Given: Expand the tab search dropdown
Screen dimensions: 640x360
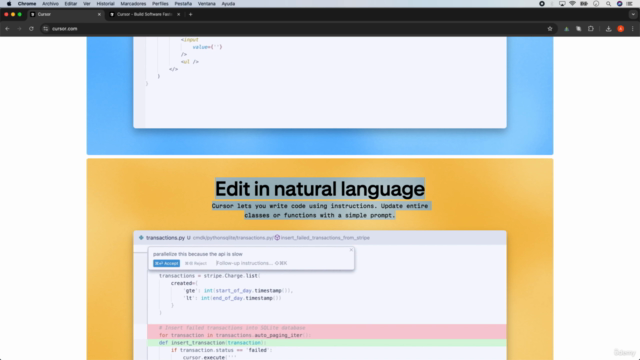Looking at the screenshot, I should (x=633, y=14).
